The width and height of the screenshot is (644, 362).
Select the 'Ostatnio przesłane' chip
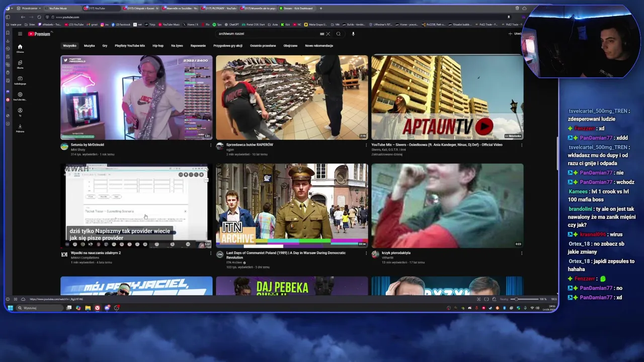pyautogui.click(x=263, y=46)
